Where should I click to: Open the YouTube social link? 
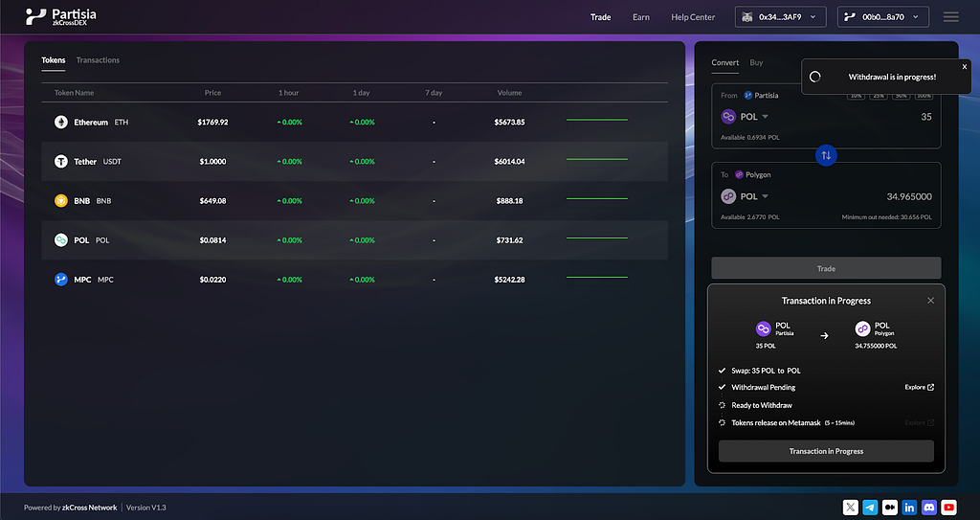point(948,508)
